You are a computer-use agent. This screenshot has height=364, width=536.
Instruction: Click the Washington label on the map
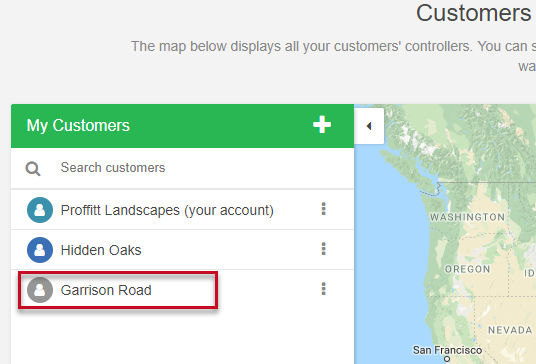pyautogui.click(x=467, y=217)
